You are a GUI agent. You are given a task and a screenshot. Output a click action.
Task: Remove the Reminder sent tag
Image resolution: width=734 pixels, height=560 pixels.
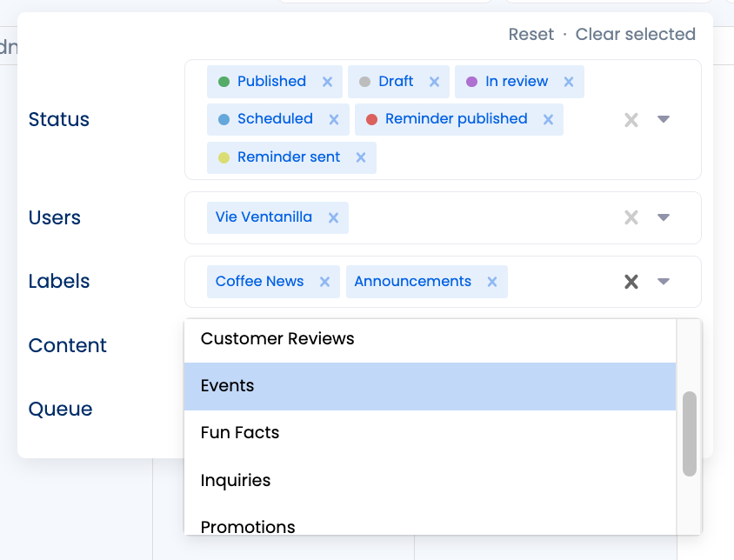[x=361, y=157]
